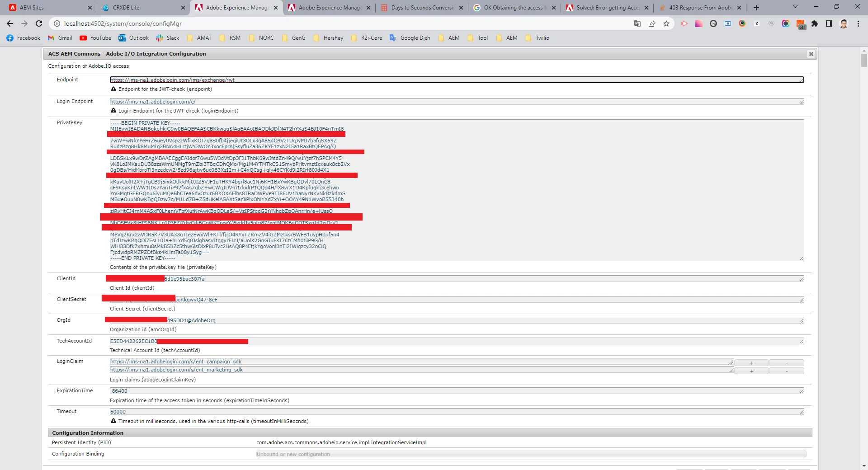
Task: Share this page via the share icon
Action: (652, 23)
